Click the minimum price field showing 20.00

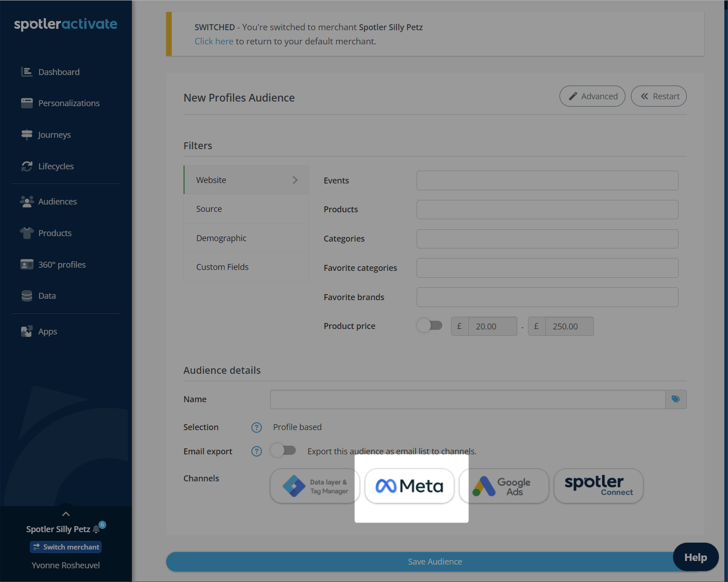coord(493,326)
